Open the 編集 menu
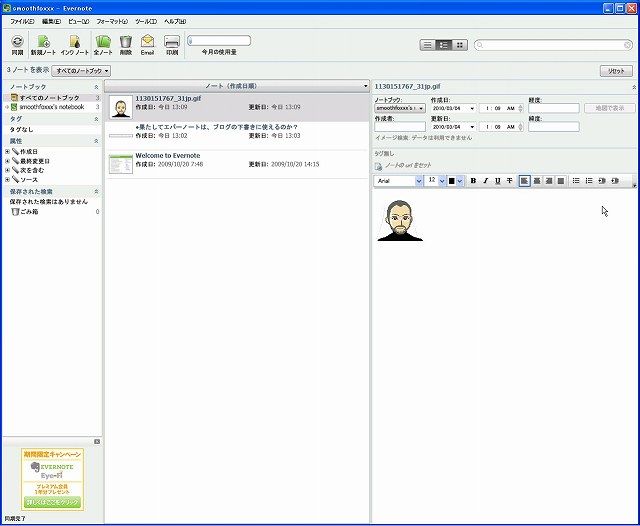Viewport: 640px width, 526px height. pos(51,21)
